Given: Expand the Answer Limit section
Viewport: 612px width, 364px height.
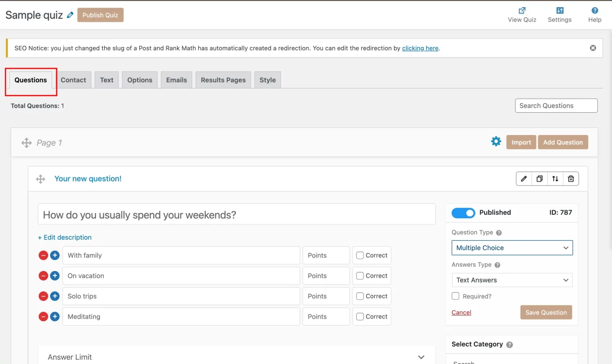Looking at the screenshot, I should coord(421,357).
